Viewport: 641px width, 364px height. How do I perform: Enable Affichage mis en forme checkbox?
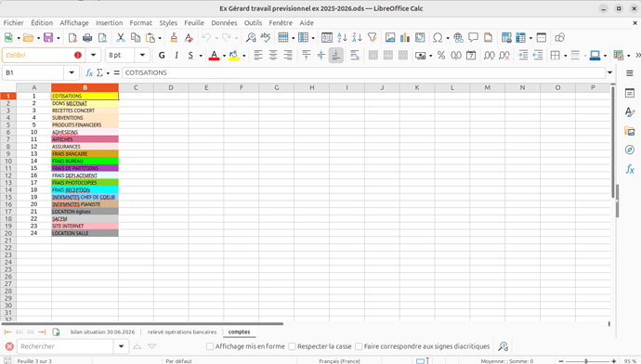pyautogui.click(x=210, y=346)
